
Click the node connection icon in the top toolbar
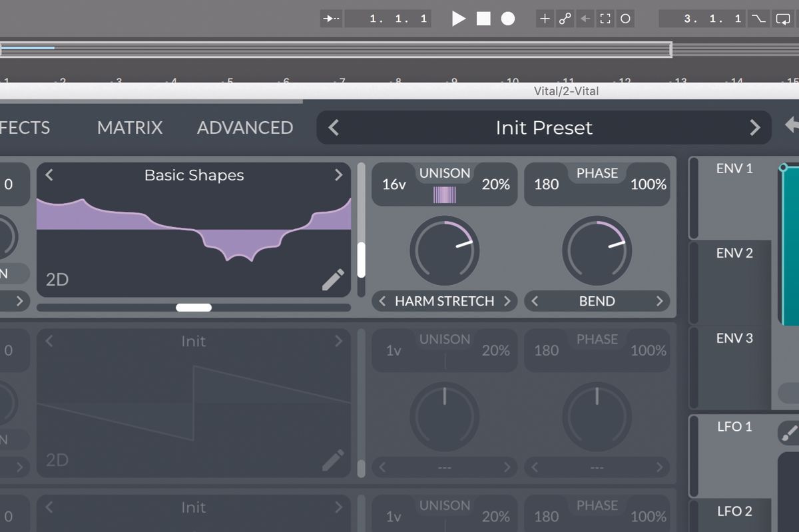565,19
